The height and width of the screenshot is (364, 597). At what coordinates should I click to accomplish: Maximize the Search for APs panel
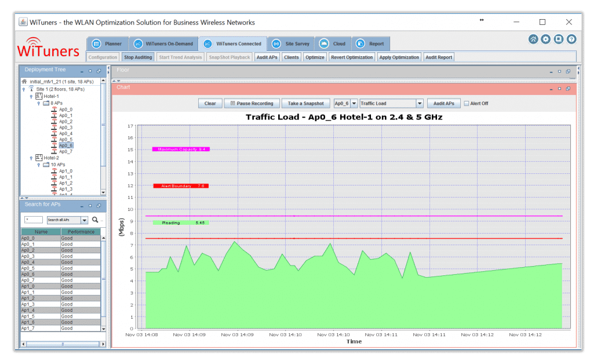click(x=90, y=206)
